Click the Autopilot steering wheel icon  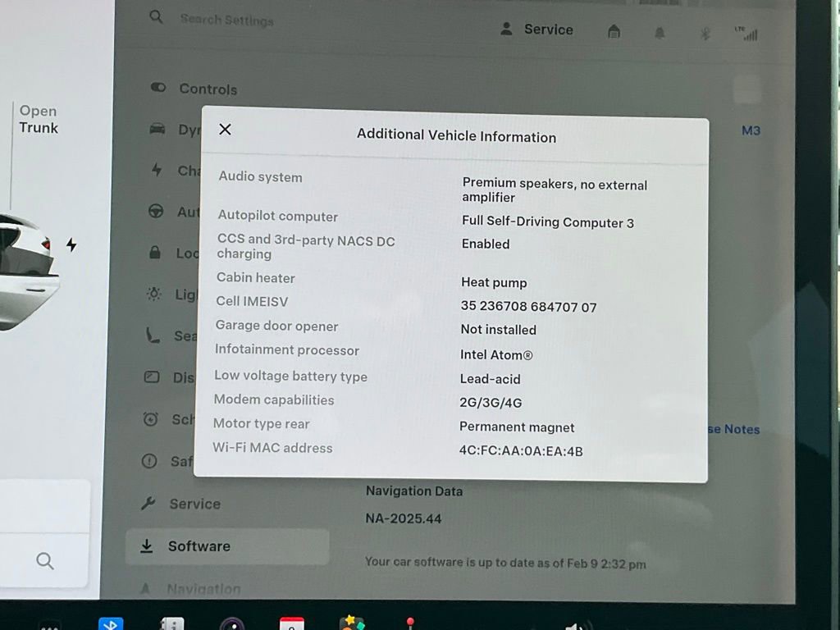[x=155, y=211]
